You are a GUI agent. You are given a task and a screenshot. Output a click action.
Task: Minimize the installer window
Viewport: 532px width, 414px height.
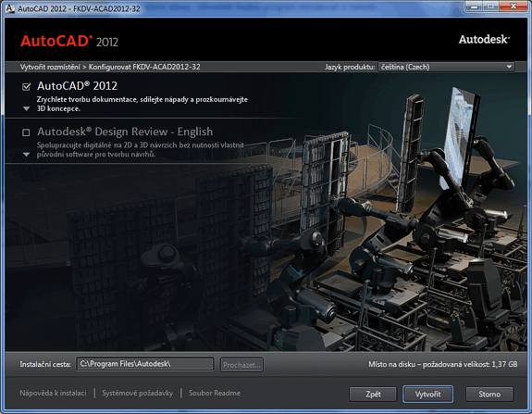(x=475, y=6)
